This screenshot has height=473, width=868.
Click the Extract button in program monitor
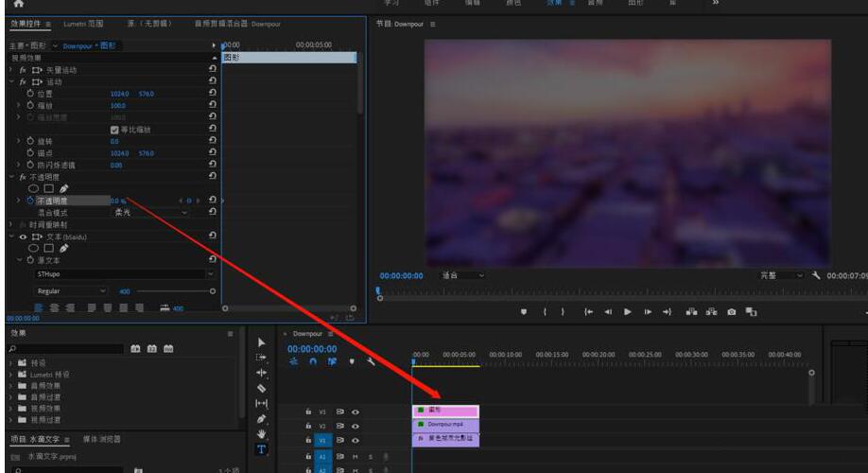click(x=711, y=312)
